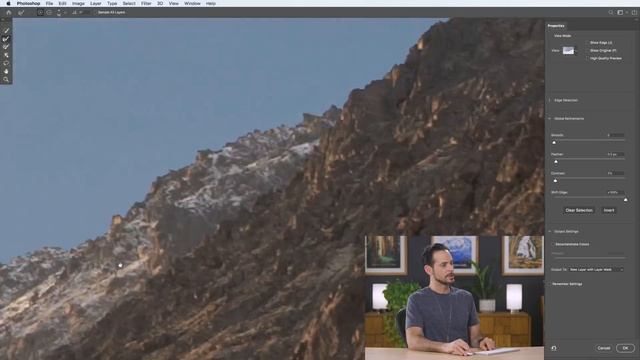Click the Contrast slider handle
Screen dimensions: 640x360
pyautogui.click(x=555, y=180)
